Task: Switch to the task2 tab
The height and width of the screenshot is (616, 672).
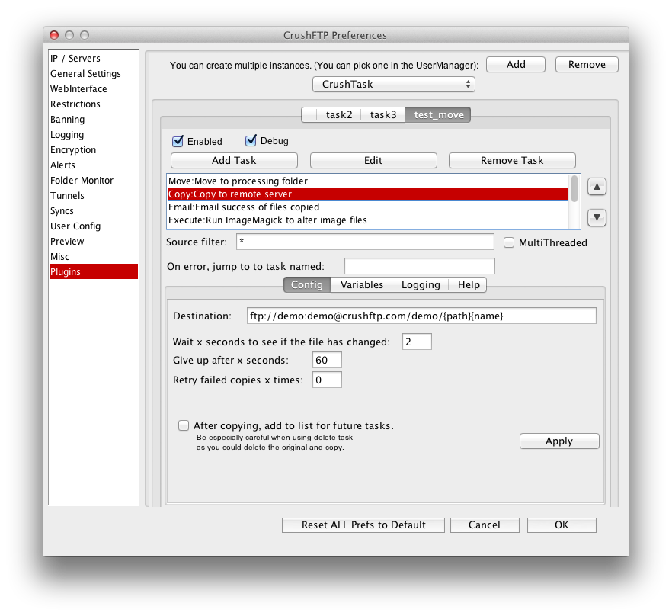Action: 338,115
